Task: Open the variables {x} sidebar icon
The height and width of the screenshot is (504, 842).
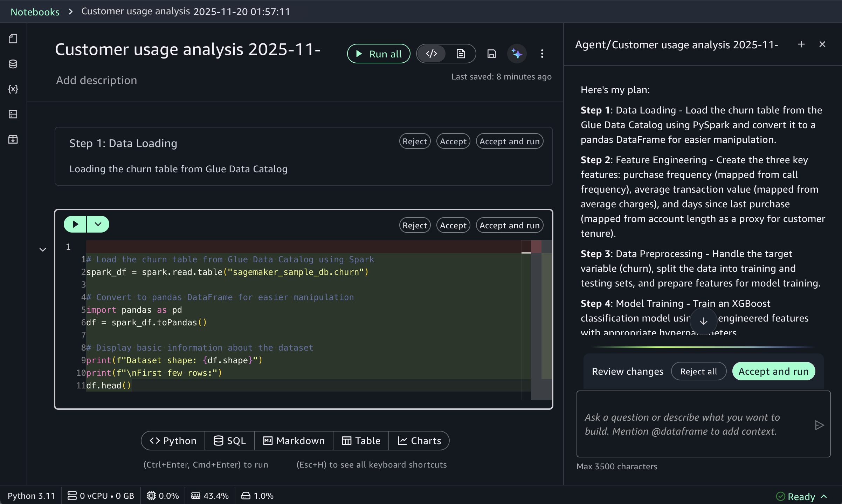Action: (13, 89)
